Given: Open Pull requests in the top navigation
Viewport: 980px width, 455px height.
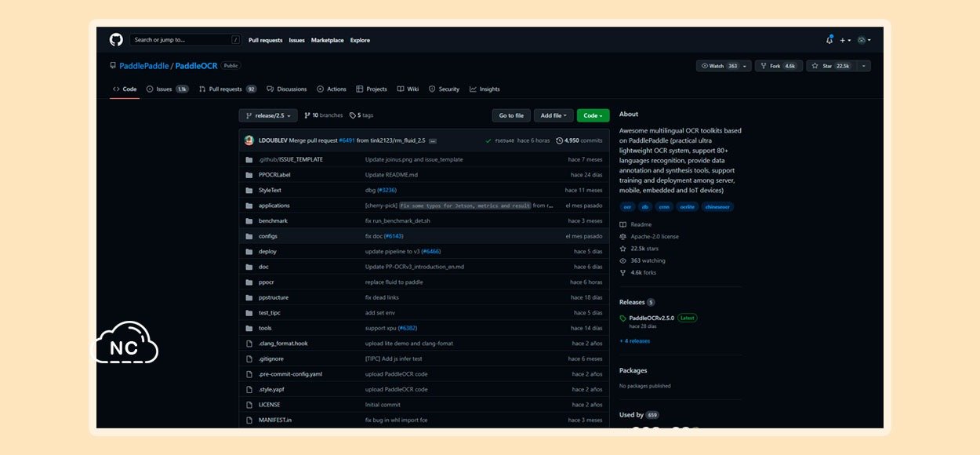Looking at the screenshot, I should pos(265,40).
